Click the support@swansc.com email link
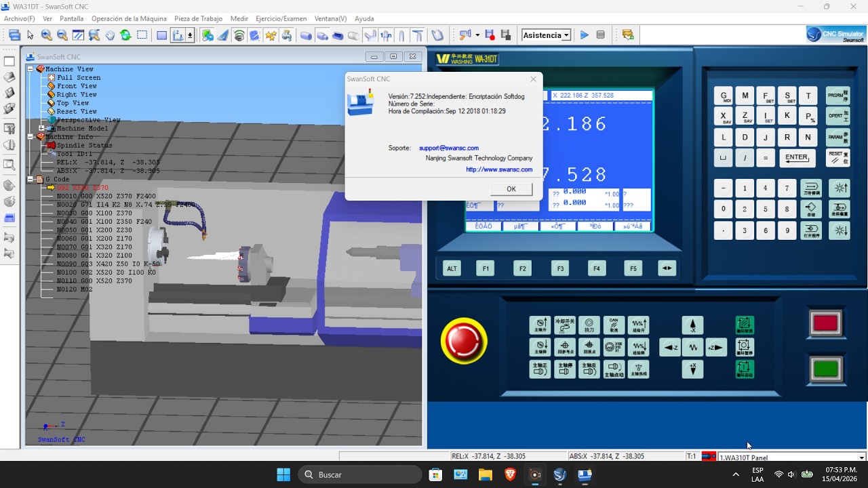The image size is (868, 488). [449, 148]
